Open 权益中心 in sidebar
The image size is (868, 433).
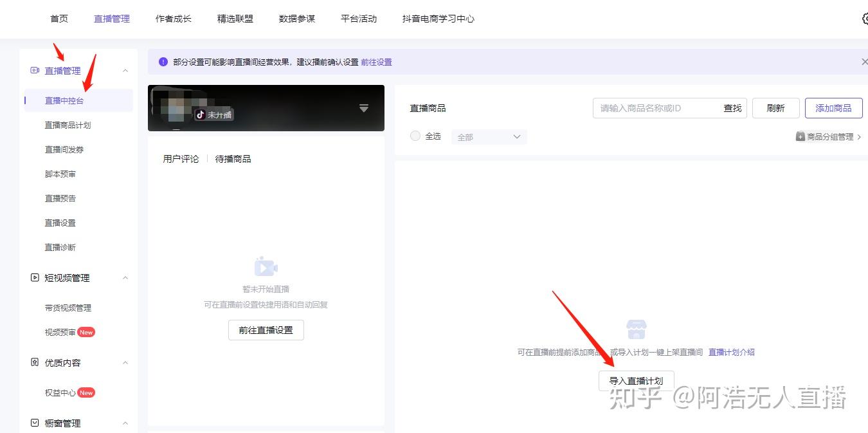(x=60, y=392)
